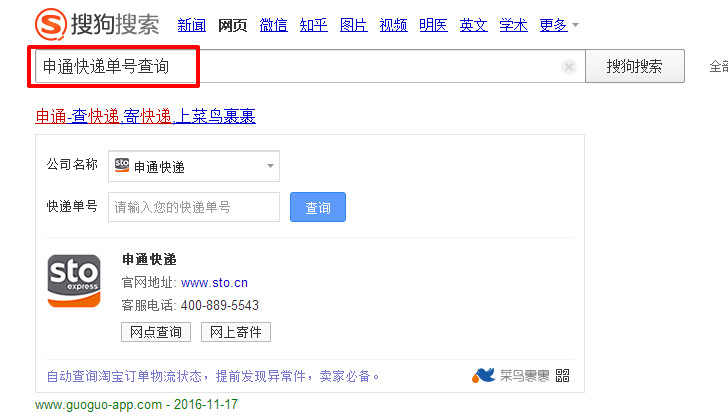Switch to the 英文 tab
Viewport: 728px width, 416px height.
[474, 25]
